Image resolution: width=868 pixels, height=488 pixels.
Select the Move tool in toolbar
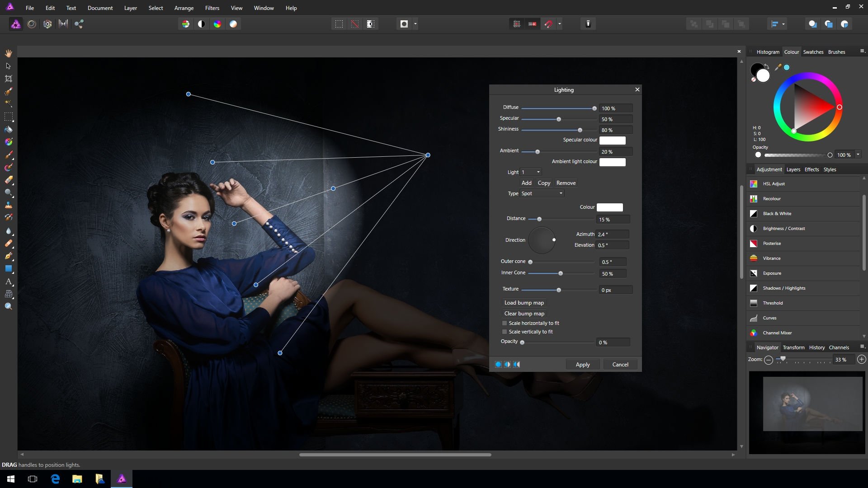point(8,66)
